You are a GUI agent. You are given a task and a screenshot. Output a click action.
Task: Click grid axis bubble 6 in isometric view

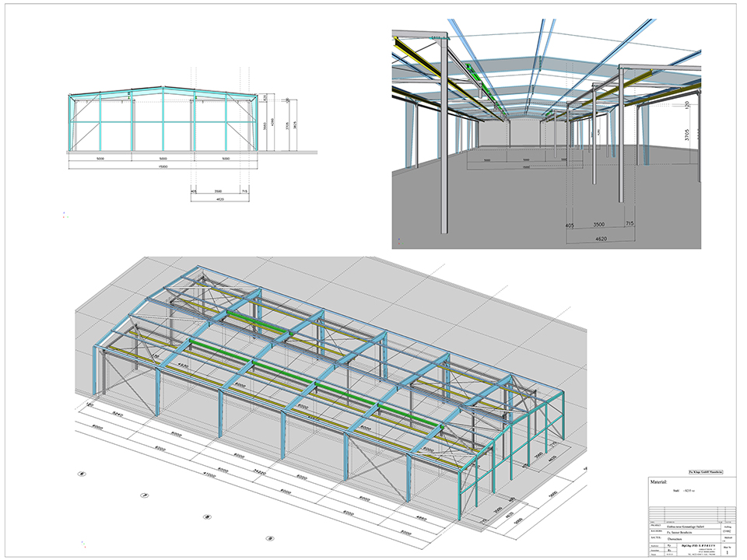[82, 473]
